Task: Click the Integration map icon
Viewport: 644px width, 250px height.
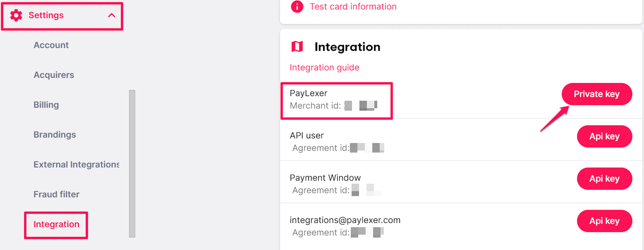Action: click(x=297, y=47)
